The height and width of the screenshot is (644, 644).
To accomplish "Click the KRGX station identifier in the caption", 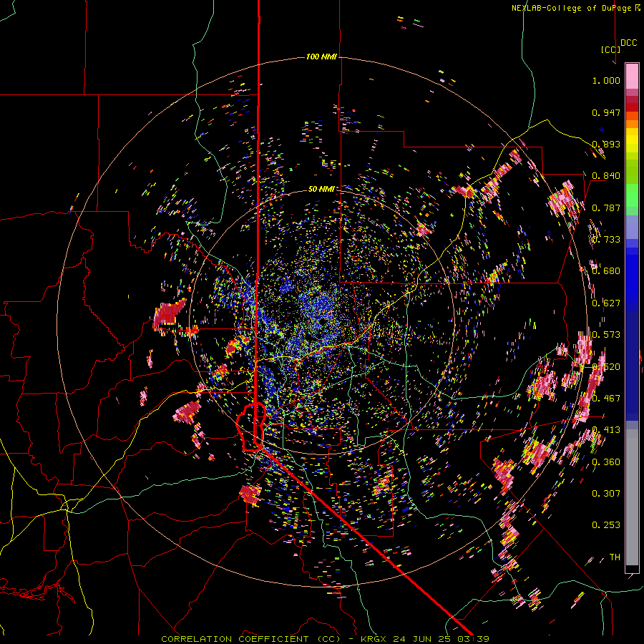I will tap(374, 639).
